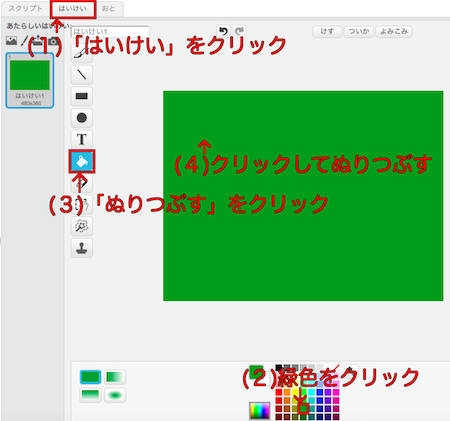
Task: Click the はいけい1 name input field
Action: [x=110, y=32]
